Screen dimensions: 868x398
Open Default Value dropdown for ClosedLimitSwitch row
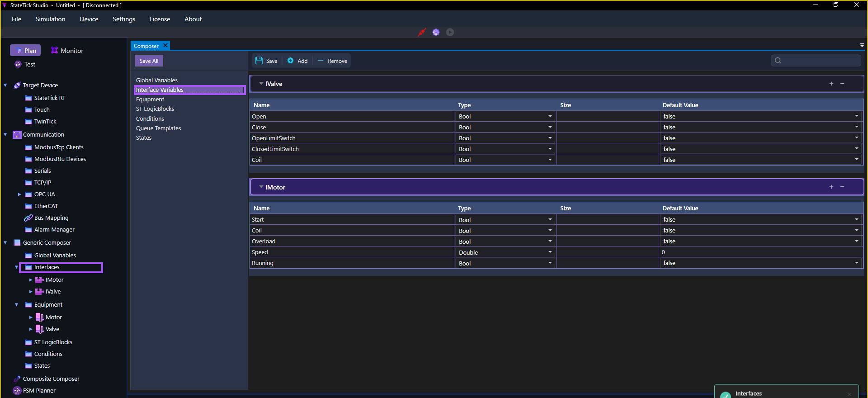click(x=857, y=149)
